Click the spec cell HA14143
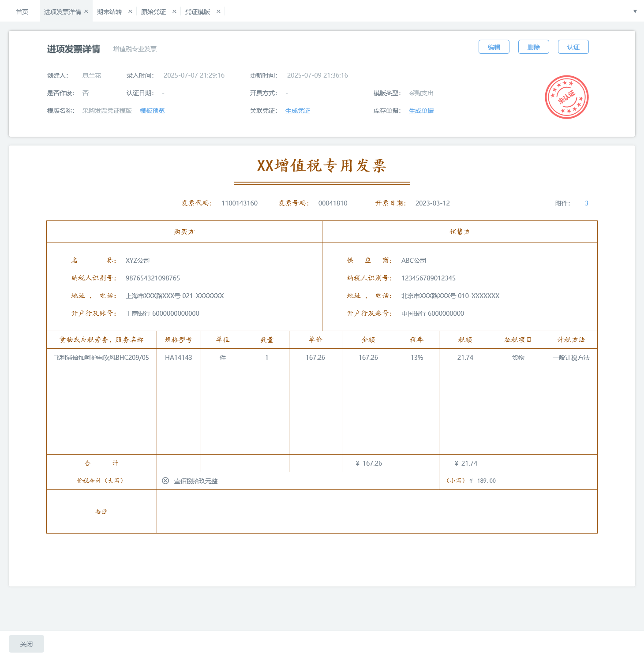 pos(179,358)
